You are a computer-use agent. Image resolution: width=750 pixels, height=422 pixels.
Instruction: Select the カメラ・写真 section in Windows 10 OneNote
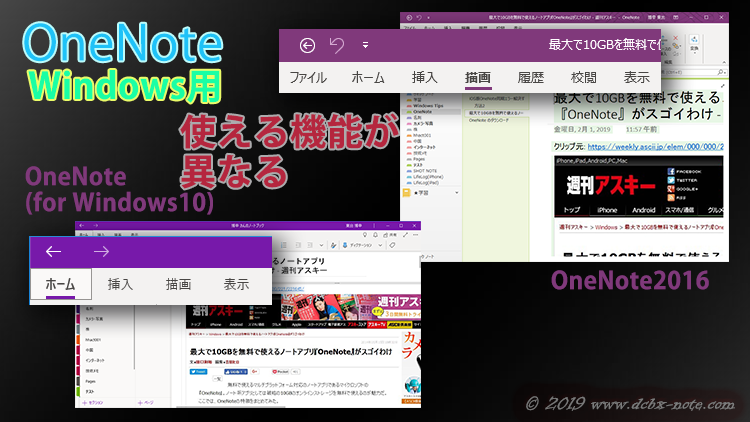pos(94,319)
